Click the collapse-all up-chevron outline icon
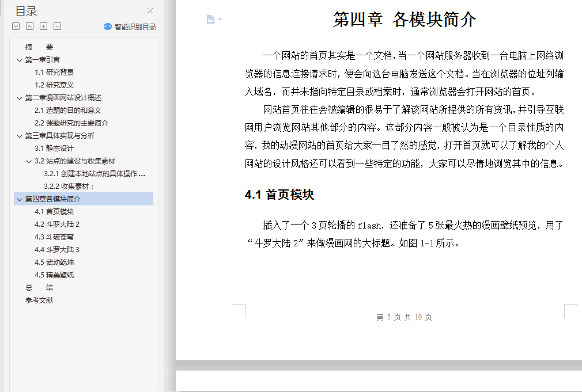 30,26
